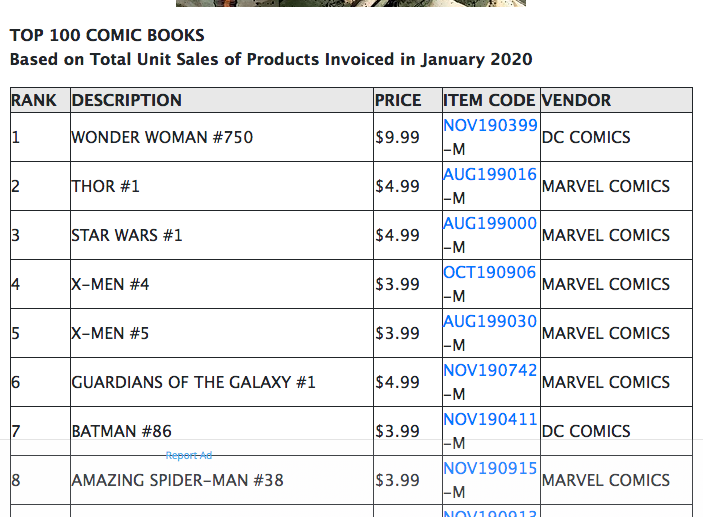This screenshot has width=703, height=517.
Task: Click the RANK column header
Action: [x=34, y=100]
